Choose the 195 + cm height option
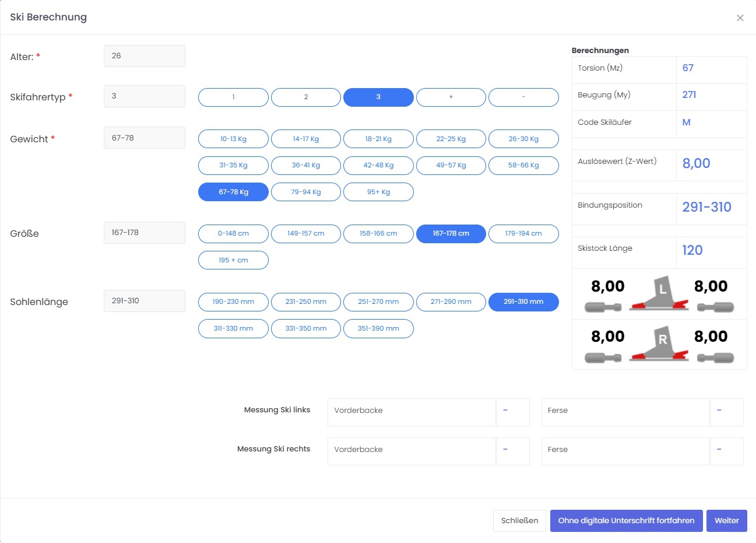 (233, 260)
